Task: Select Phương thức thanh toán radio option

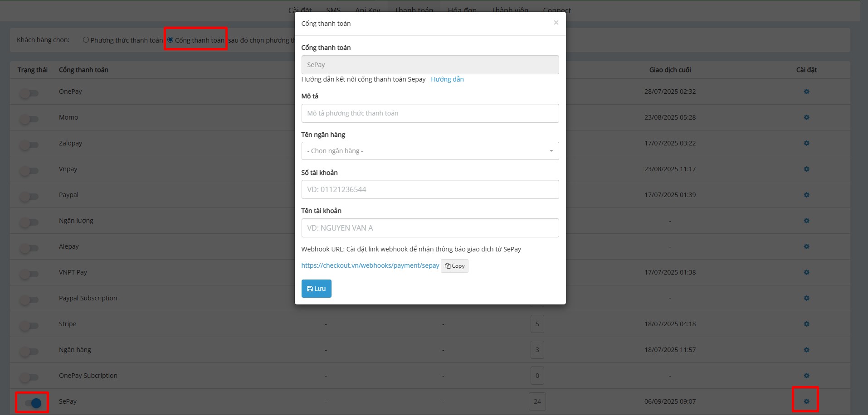Action: [x=86, y=40]
